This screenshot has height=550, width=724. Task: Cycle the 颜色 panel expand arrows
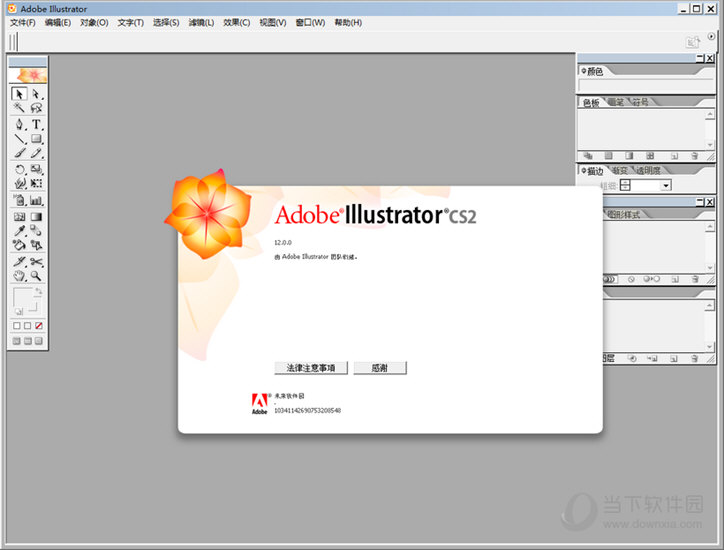click(584, 71)
